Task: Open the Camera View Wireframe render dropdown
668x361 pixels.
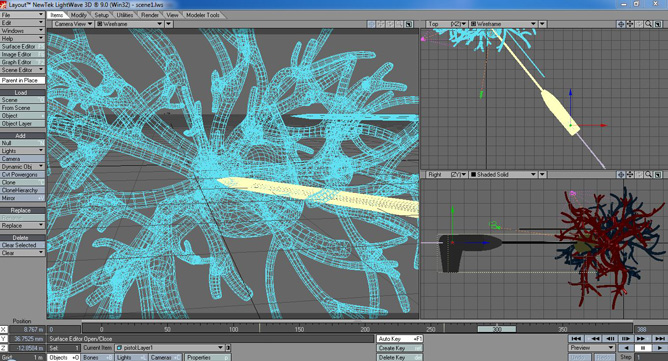Action: point(130,24)
